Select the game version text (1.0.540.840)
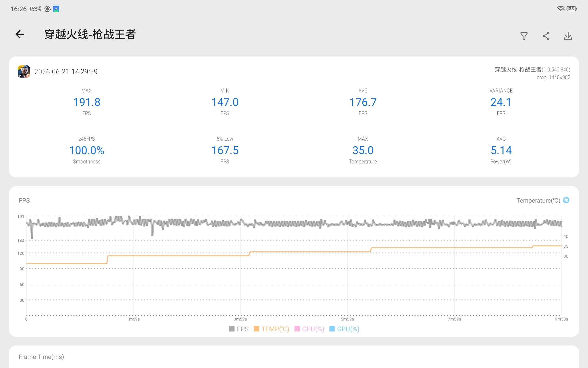588x368 pixels. [x=556, y=70]
